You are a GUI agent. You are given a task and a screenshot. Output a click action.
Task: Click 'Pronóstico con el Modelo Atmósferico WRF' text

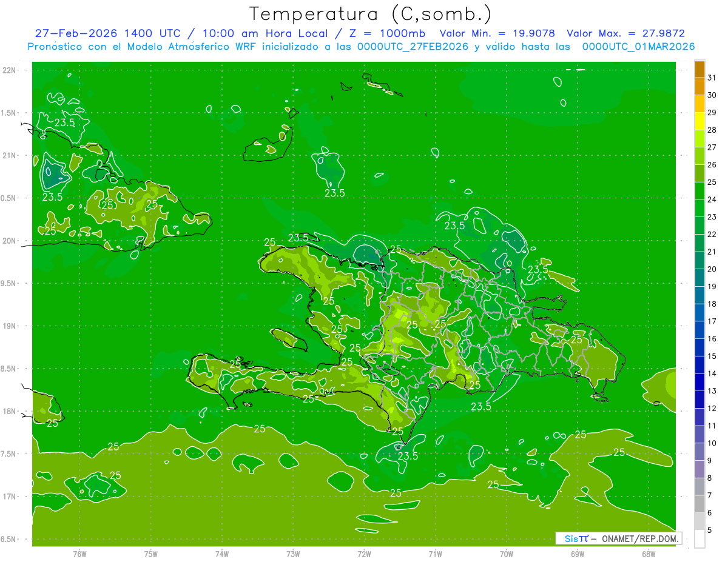143,47
